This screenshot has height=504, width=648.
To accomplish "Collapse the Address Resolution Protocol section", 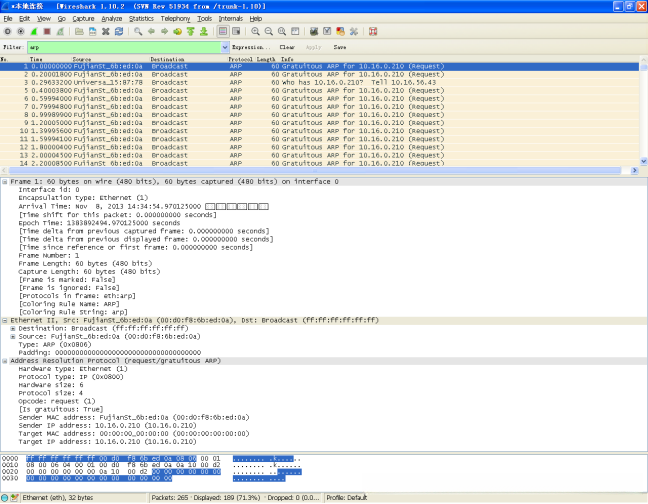I will [x=5, y=359].
